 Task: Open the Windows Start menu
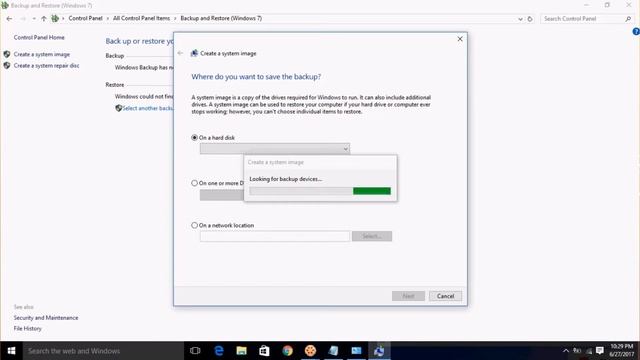(11, 351)
